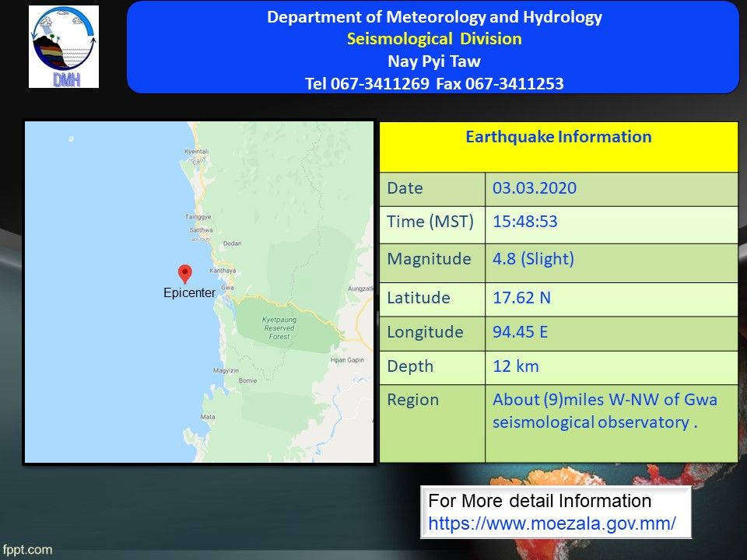Click the depth value 12 km

click(515, 366)
